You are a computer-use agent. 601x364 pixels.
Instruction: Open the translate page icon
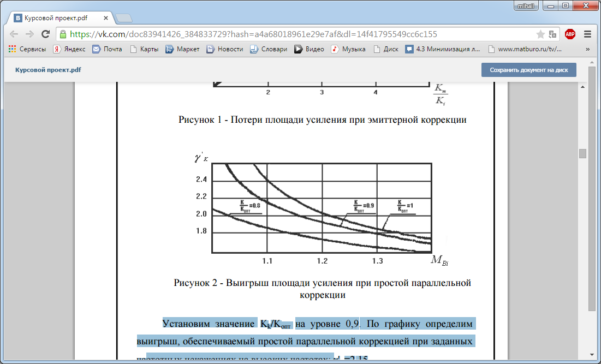click(552, 34)
